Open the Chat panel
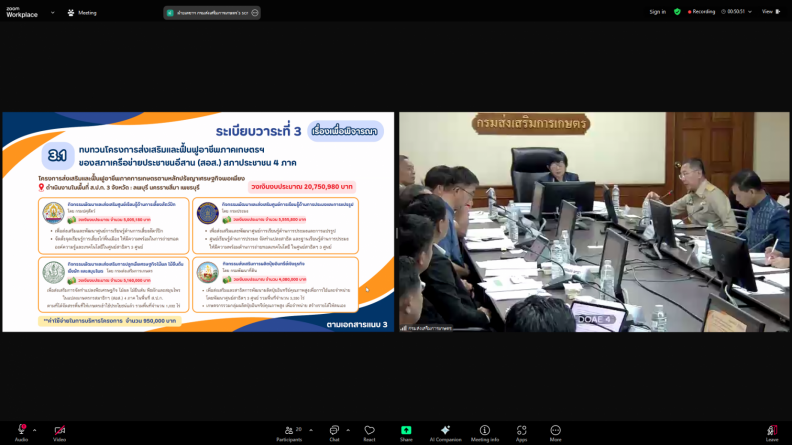792x445 pixels. pos(334,432)
